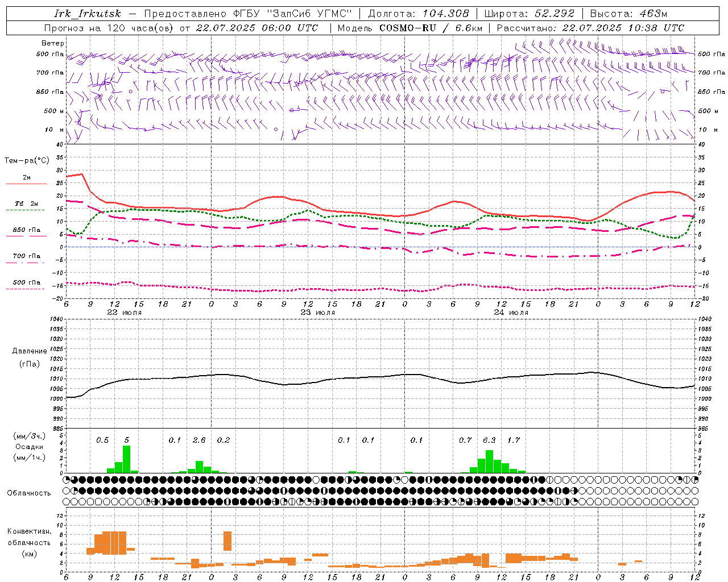Select the (мм/1ч.) units label
Image resolution: width=728 pixels, height=582 pixels.
(30, 458)
